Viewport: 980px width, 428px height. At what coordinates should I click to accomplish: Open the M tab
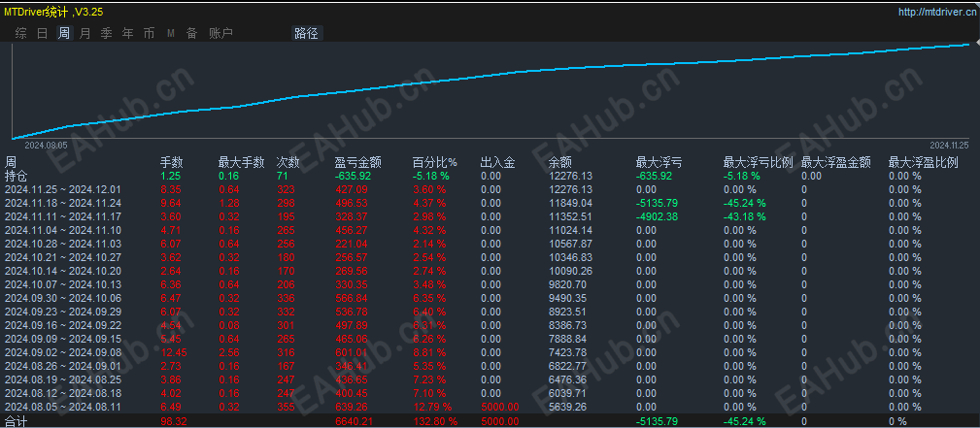(x=171, y=34)
